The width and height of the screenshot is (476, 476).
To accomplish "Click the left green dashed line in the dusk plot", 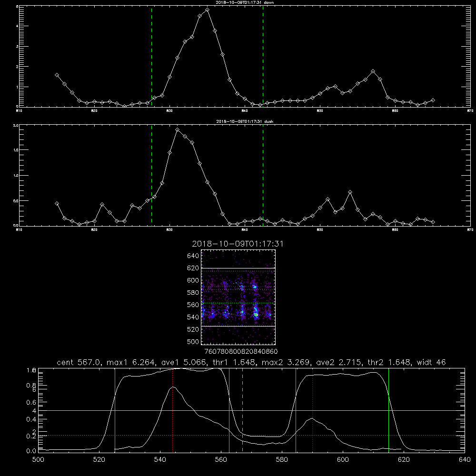I will [151, 176].
